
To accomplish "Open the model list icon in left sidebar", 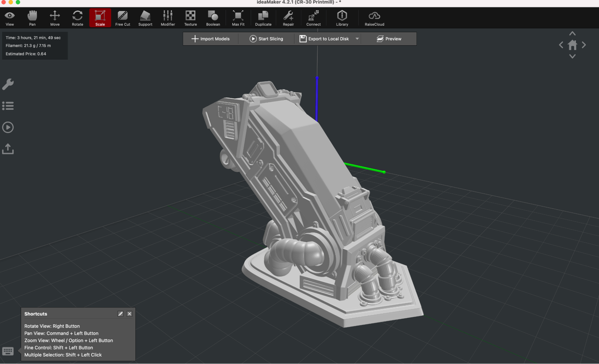I will click(x=8, y=106).
